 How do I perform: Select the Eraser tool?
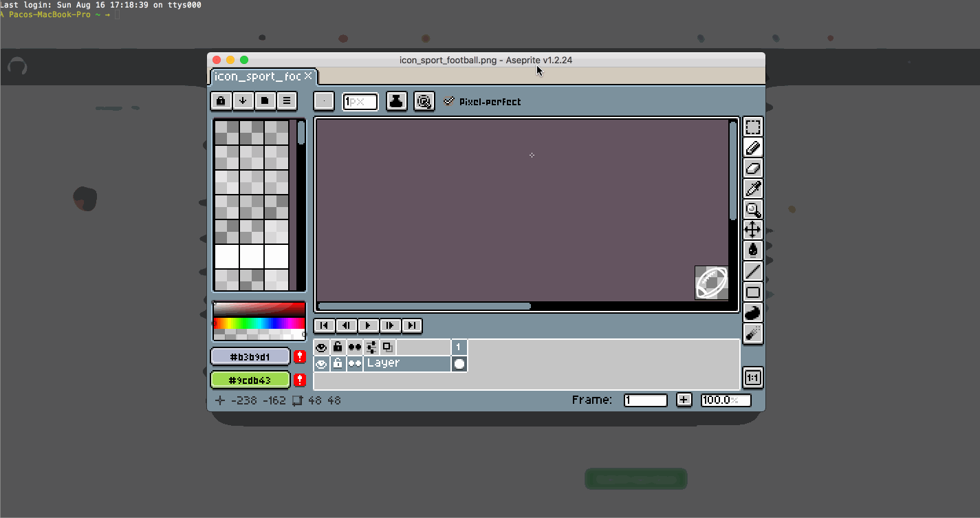753,169
